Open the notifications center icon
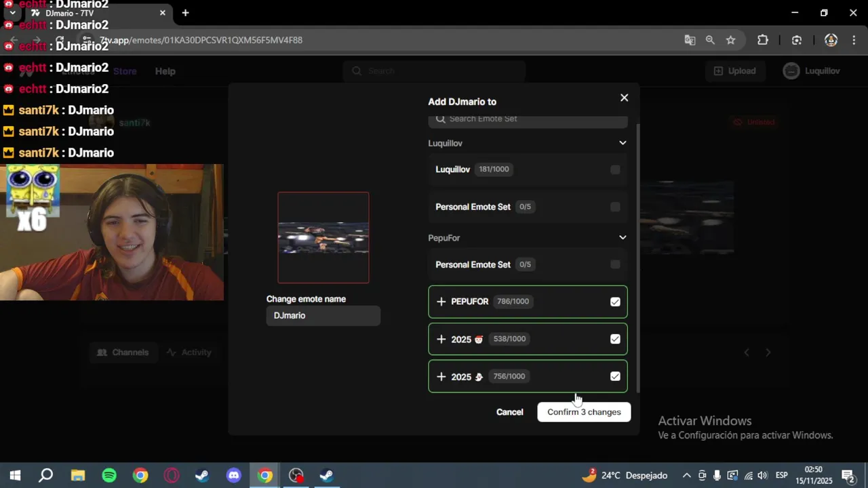Screen dimensions: 868x488 coord(848,475)
